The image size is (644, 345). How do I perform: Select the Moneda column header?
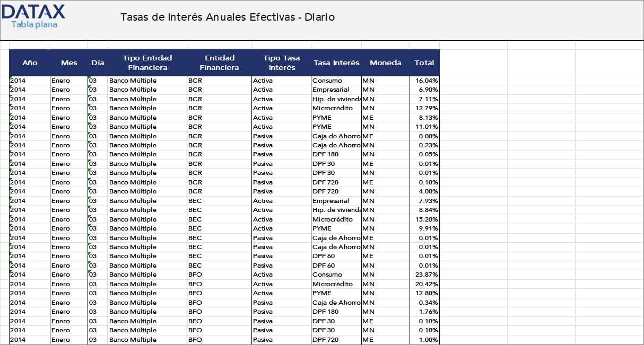(x=386, y=63)
